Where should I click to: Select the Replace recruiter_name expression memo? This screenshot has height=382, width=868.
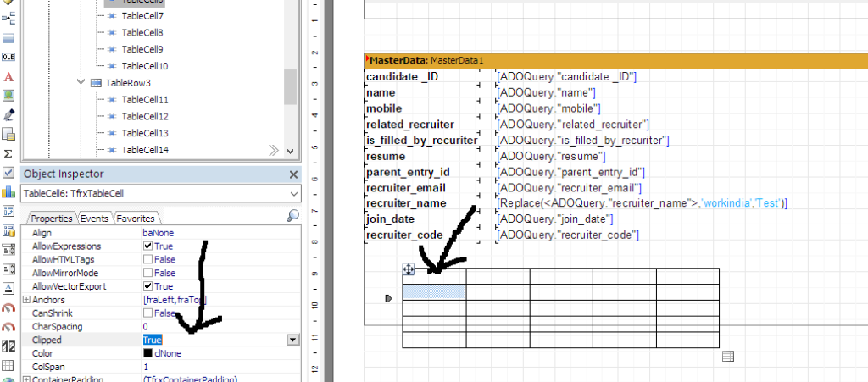pyautogui.click(x=643, y=203)
